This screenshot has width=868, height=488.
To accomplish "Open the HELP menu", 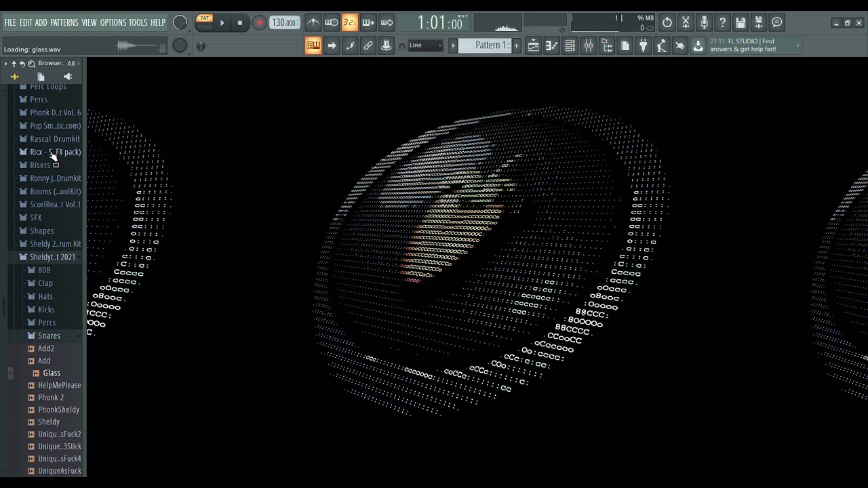I will [158, 23].
